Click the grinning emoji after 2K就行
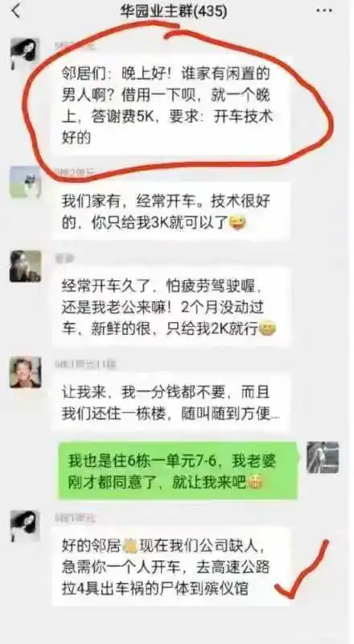This screenshot has width=354, height=644. tap(268, 328)
